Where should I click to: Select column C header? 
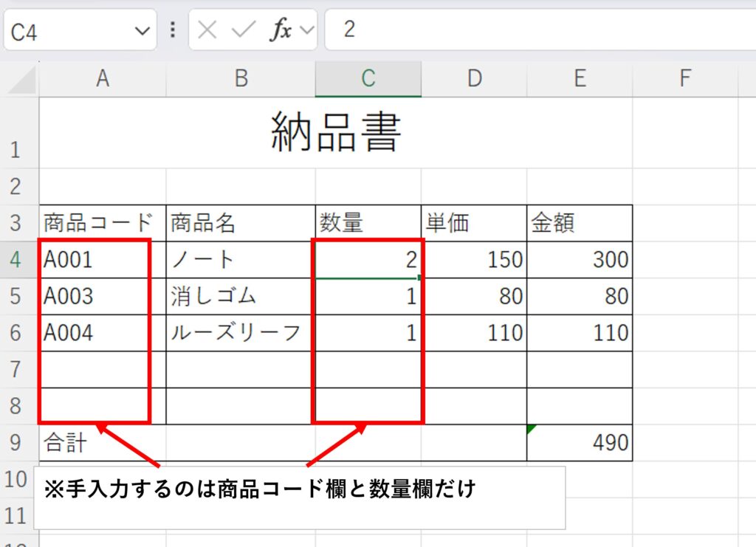[x=368, y=78]
